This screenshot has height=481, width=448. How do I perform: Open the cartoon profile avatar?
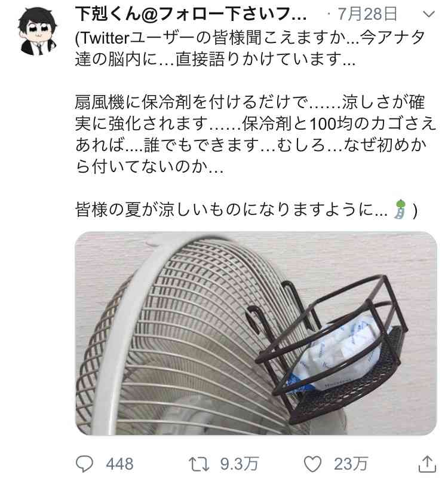coord(38,31)
